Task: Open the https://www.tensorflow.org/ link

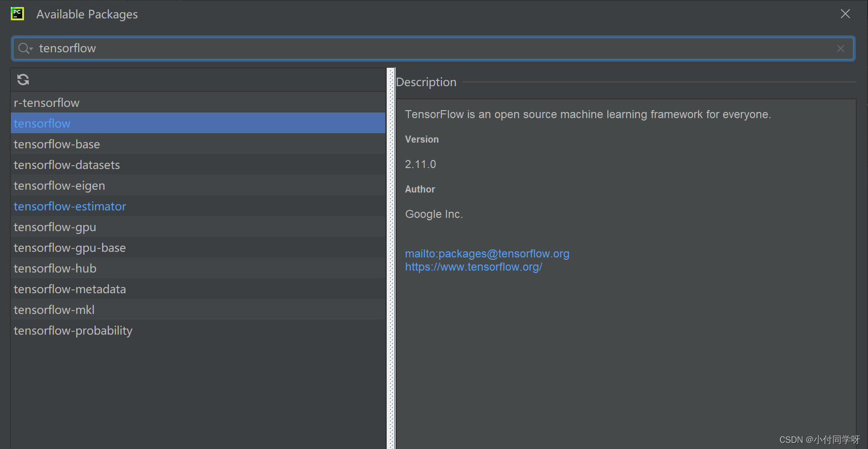Action: coord(474,267)
